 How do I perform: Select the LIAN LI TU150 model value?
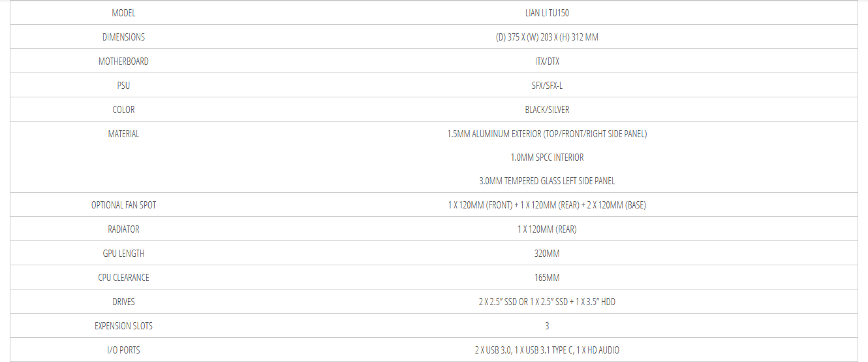(547, 13)
